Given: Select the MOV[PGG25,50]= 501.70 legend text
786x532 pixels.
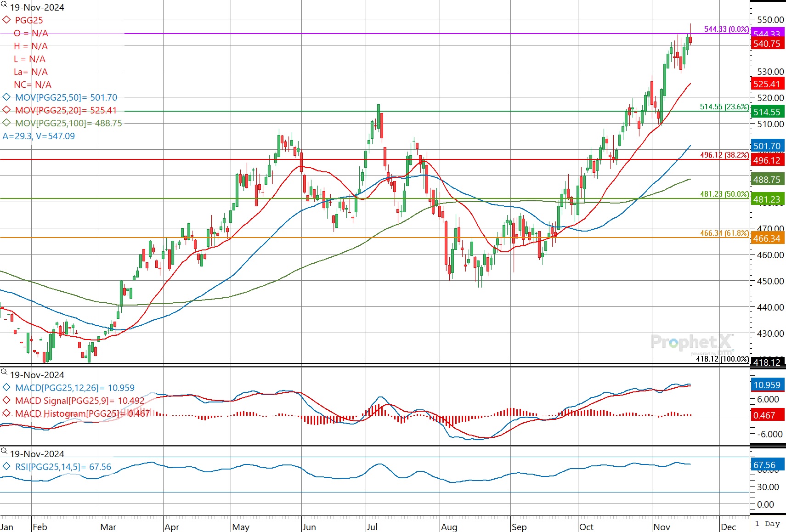Looking at the screenshot, I should click(x=66, y=97).
